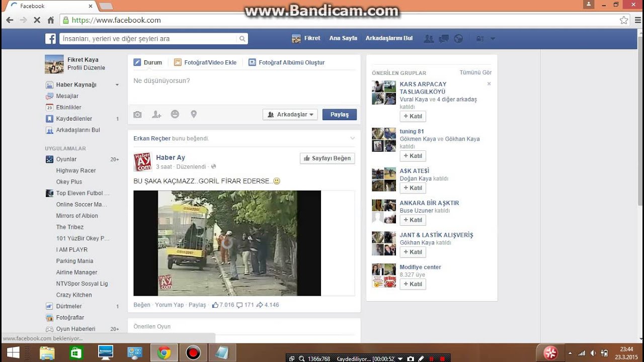Go to Ana Sayfa
644x362 pixels.
pos(343,38)
